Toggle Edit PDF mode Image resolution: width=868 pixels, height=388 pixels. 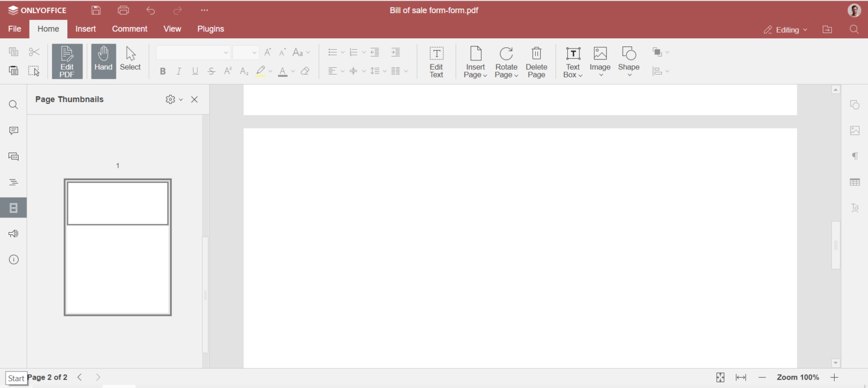67,62
